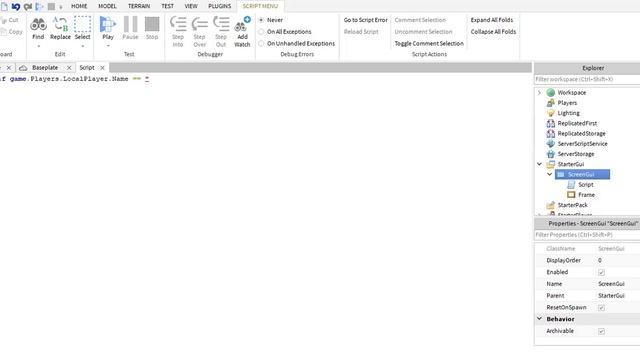Image resolution: width=640 pixels, height=360 pixels.
Task: Collapse the ScreenGui tree node
Action: click(x=549, y=174)
